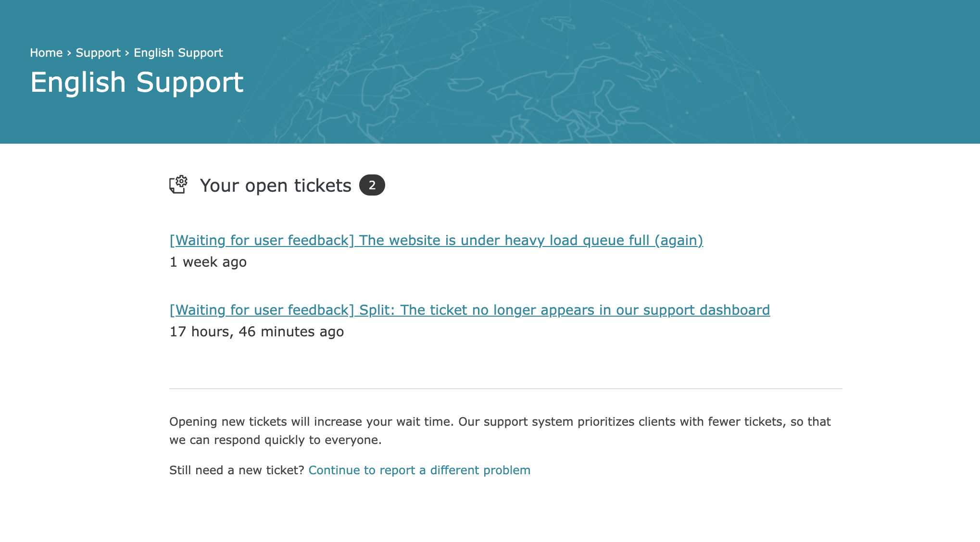Open the heavy load queue full (again) ticket
The image size is (980, 542).
(x=436, y=240)
